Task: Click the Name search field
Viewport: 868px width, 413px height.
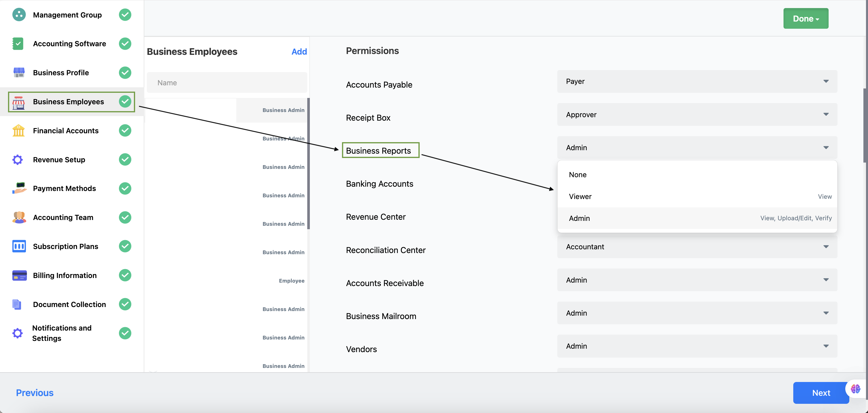Action: (x=227, y=82)
